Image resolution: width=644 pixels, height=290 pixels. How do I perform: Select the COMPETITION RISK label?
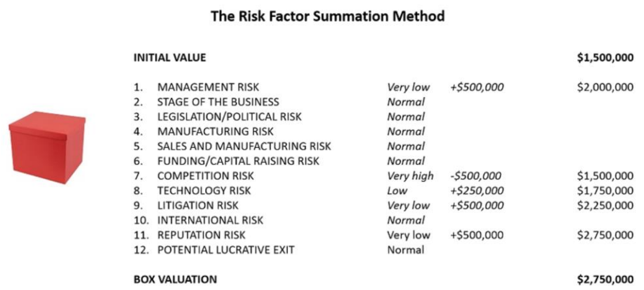[206, 176]
